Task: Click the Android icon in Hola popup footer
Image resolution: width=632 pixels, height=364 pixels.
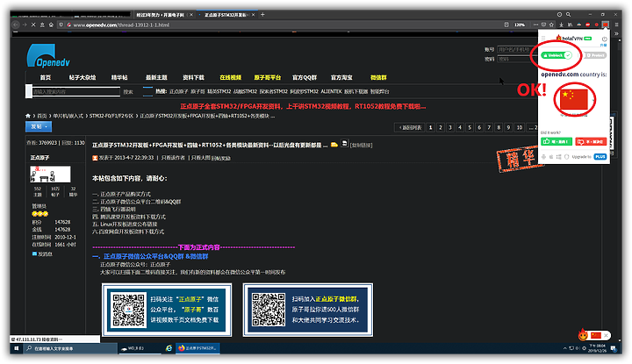Action: 543,157
